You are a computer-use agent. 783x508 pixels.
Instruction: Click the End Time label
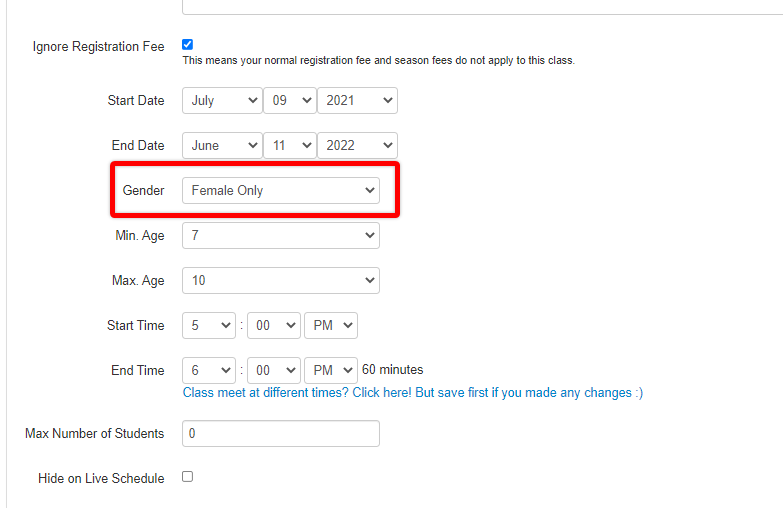(138, 370)
